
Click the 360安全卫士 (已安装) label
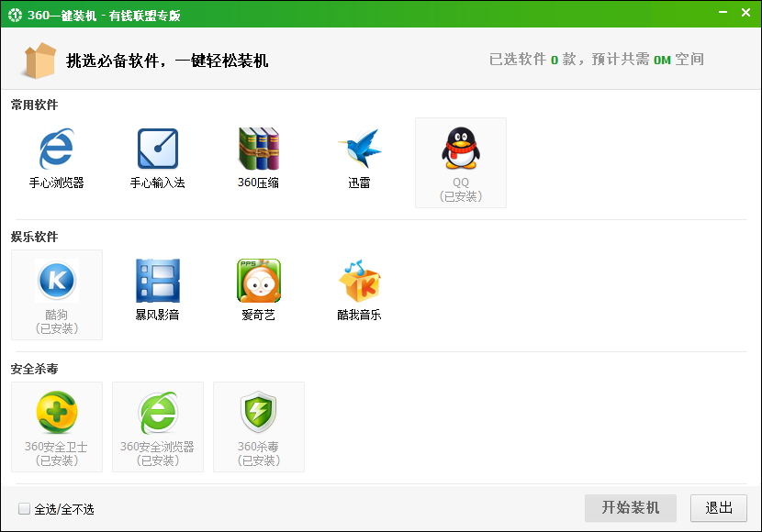tap(56, 454)
